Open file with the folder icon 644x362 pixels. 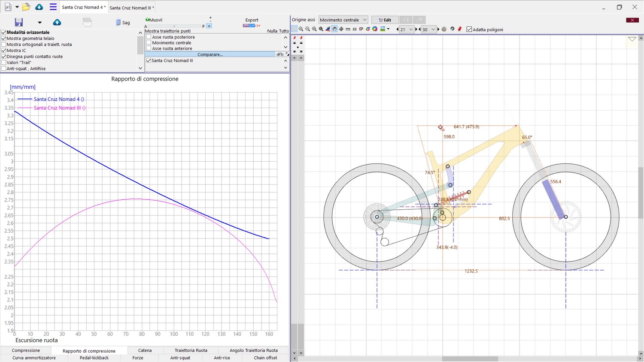26,7
